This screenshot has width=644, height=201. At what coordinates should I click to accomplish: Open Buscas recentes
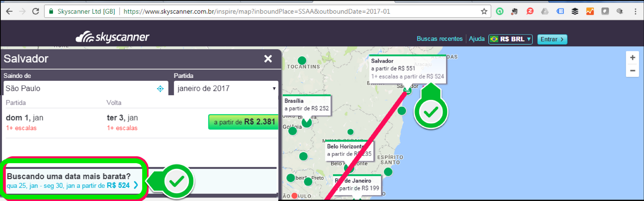(439, 39)
